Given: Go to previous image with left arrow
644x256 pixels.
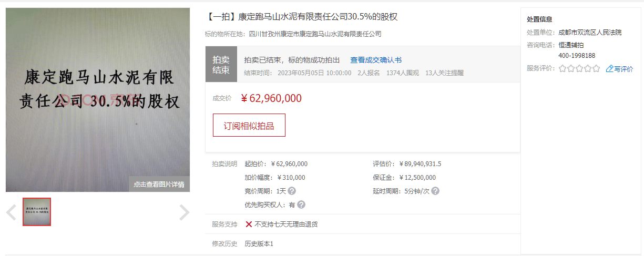Looking at the screenshot, I should (11, 212).
